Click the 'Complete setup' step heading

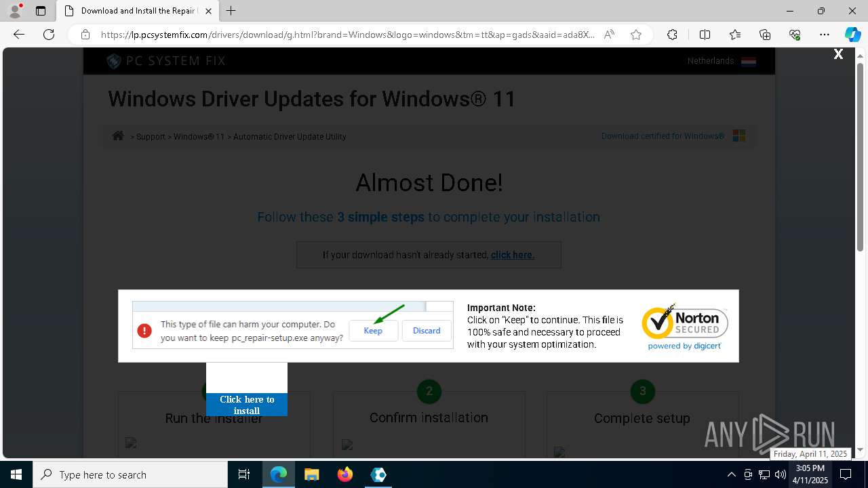tap(642, 418)
